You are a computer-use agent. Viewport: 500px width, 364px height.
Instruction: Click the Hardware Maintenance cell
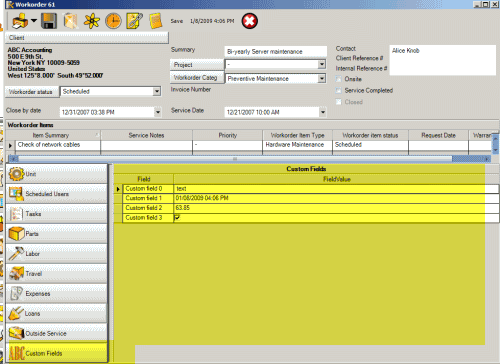pos(297,145)
